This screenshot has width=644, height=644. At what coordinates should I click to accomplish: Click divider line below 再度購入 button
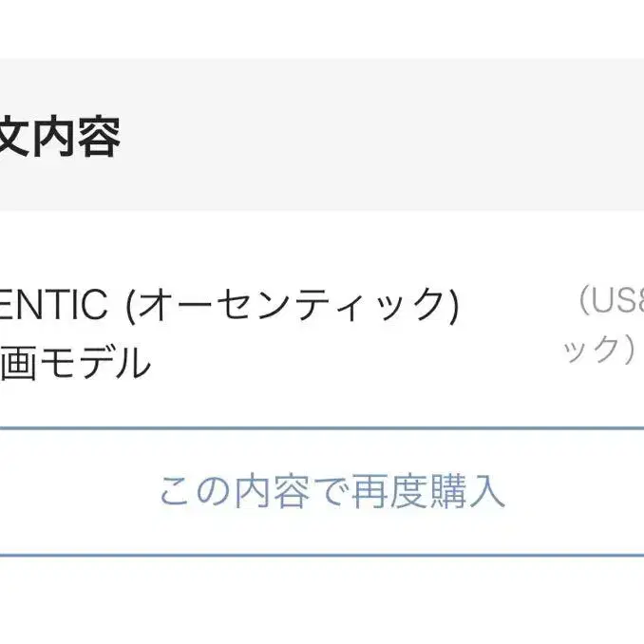click(x=322, y=556)
